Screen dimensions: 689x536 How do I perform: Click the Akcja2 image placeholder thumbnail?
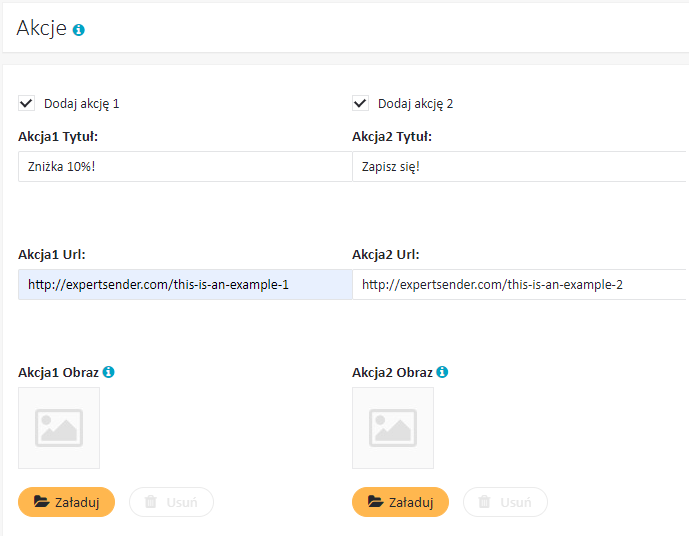pos(393,428)
